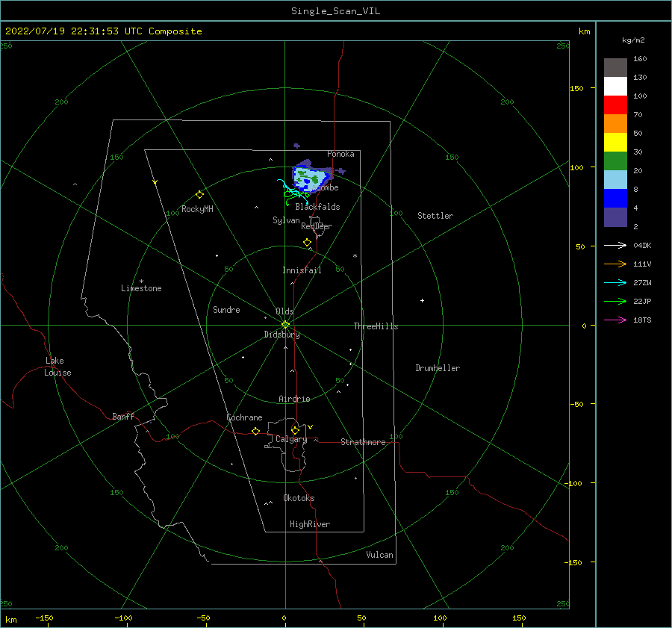Click the Sylvan label
The image size is (672, 628).
point(286,220)
